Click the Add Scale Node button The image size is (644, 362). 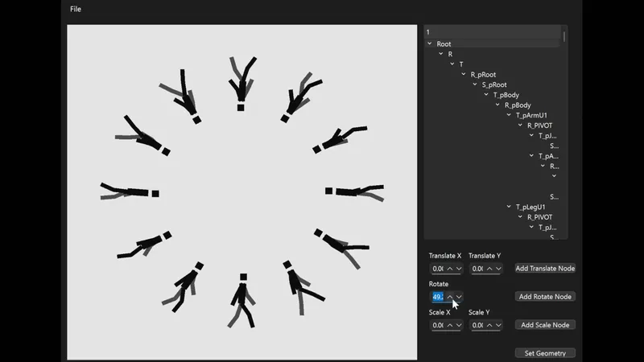tap(545, 325)
